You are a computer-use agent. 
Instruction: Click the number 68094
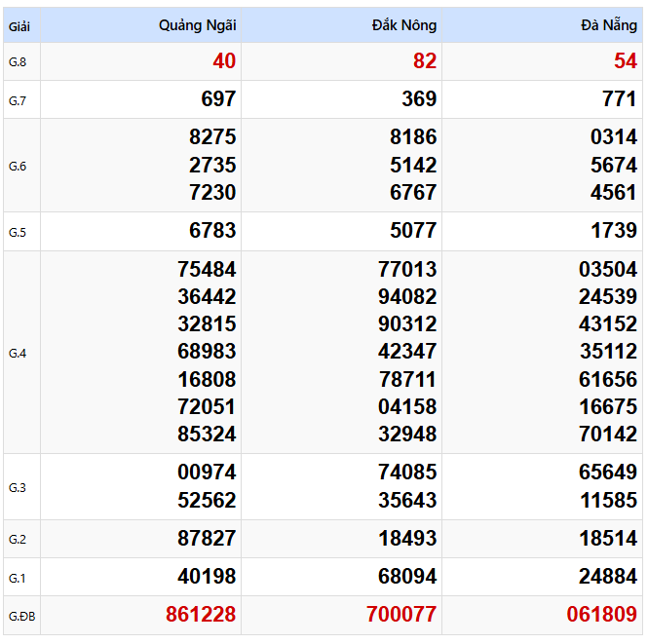407,576
